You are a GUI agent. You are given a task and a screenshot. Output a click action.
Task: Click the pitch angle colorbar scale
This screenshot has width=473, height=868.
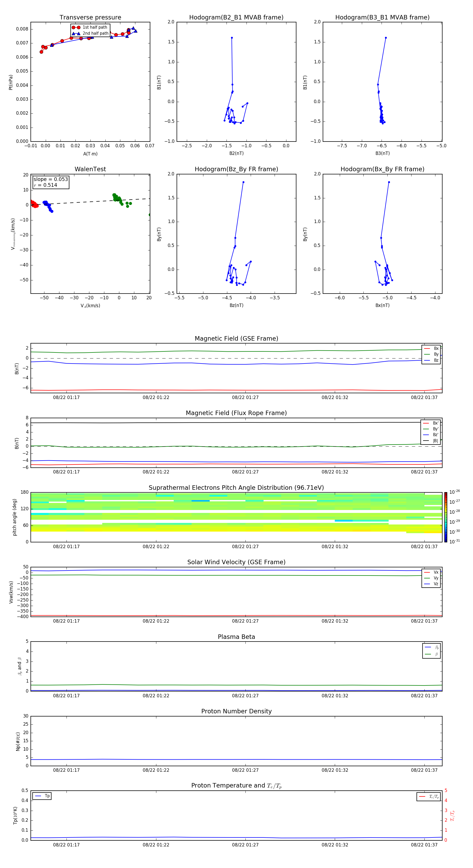pos(446,517)
